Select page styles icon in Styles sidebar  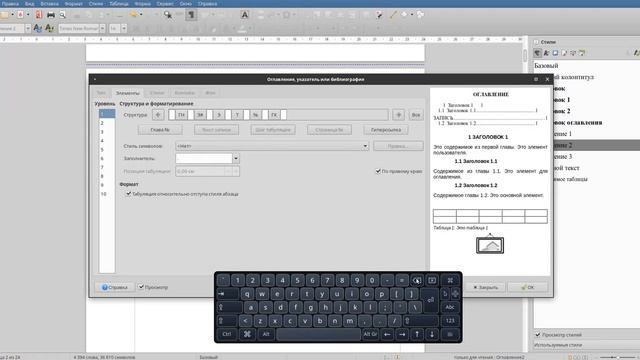(x=564, y=53)
